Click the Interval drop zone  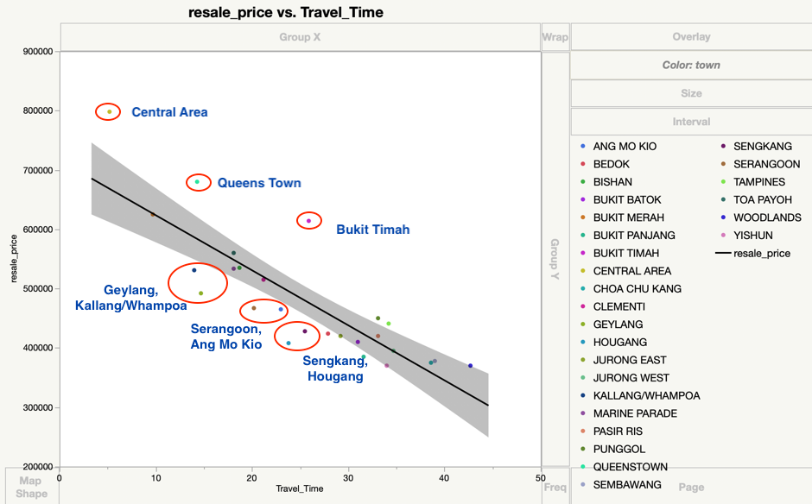(691, 122)
